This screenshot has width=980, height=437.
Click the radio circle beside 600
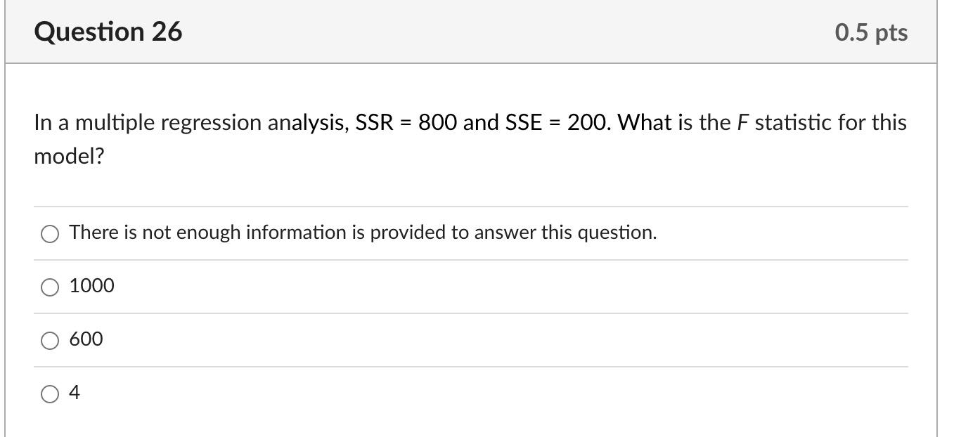click(49, 340)
